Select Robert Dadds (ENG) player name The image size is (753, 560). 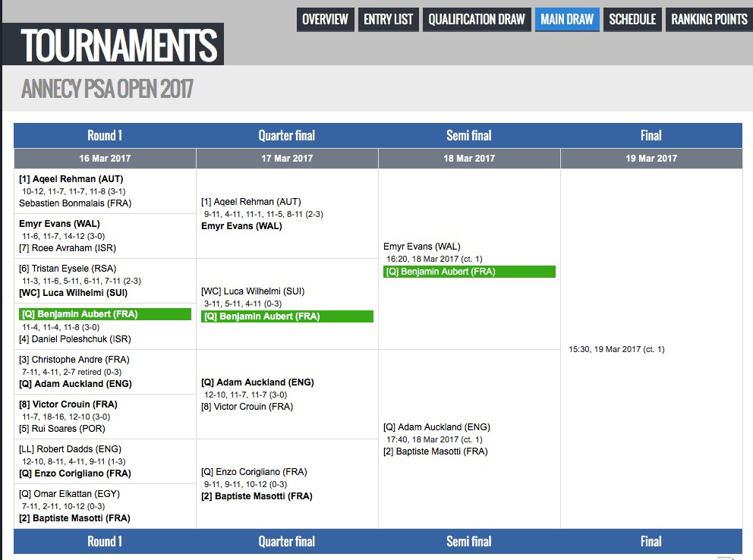pos(70,449)
